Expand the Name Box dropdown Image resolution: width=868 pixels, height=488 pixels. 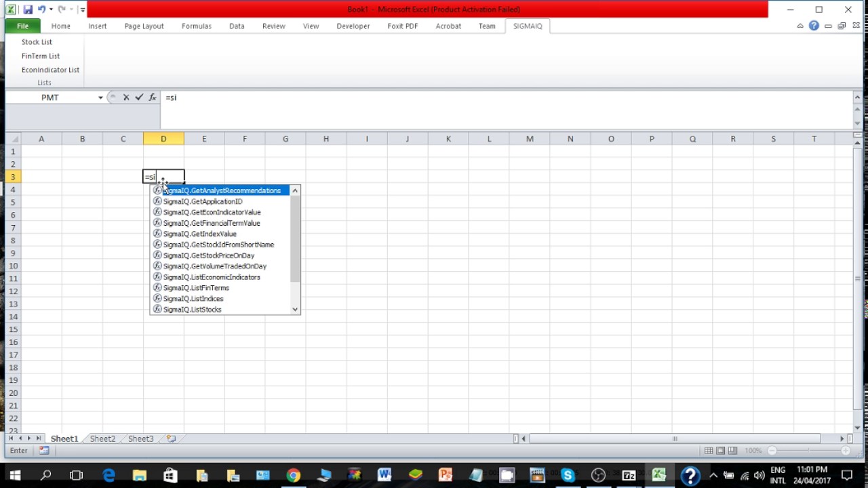coord(100,98)
